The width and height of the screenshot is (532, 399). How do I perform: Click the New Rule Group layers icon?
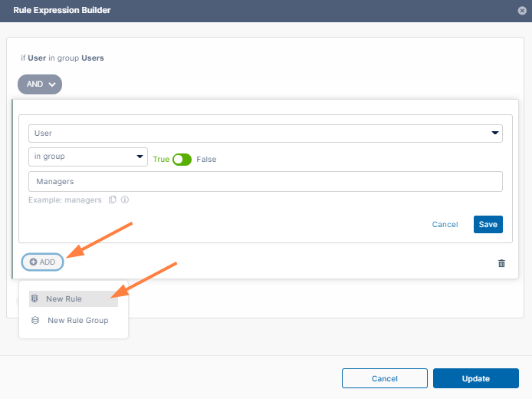click(x=35, y=320)
